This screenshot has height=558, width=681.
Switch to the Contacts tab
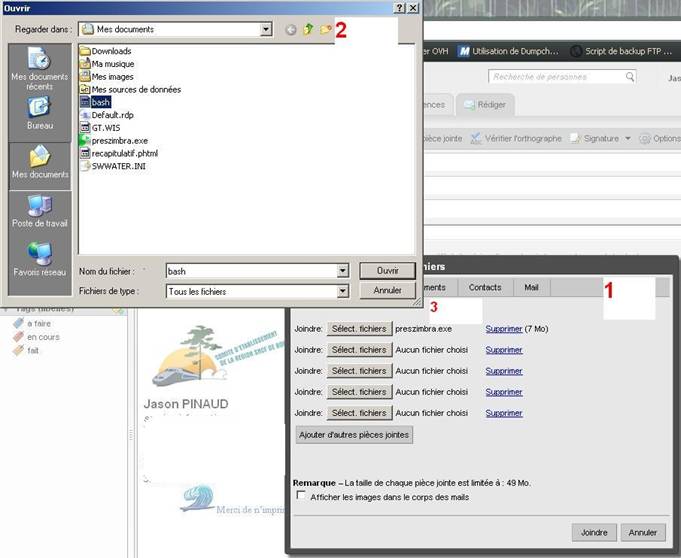tap(485, 287)
